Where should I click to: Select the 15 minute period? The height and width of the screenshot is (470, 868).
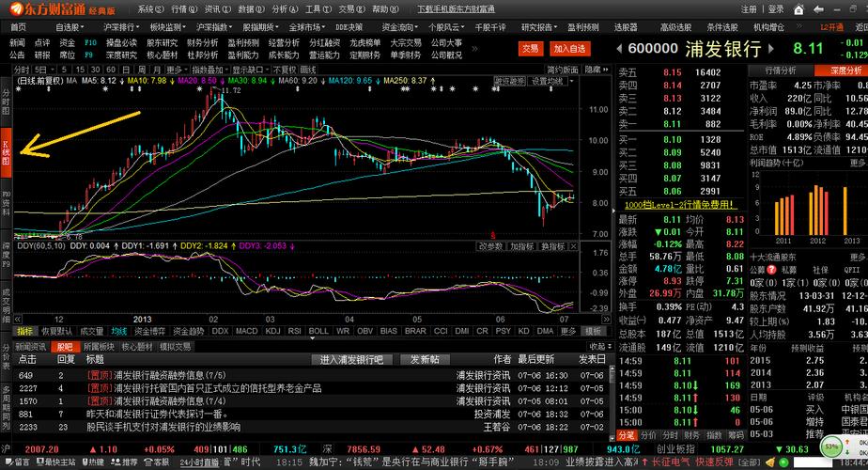(80, 70)
